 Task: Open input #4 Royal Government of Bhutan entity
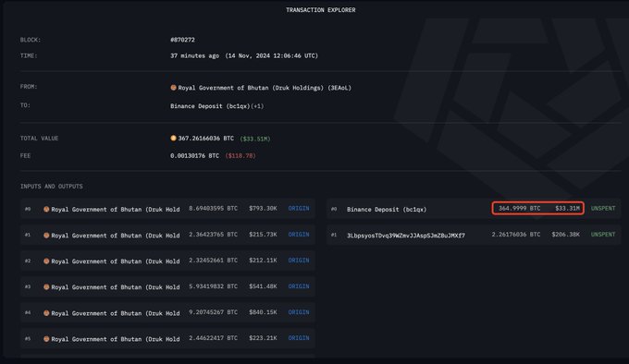pos(116,313)
